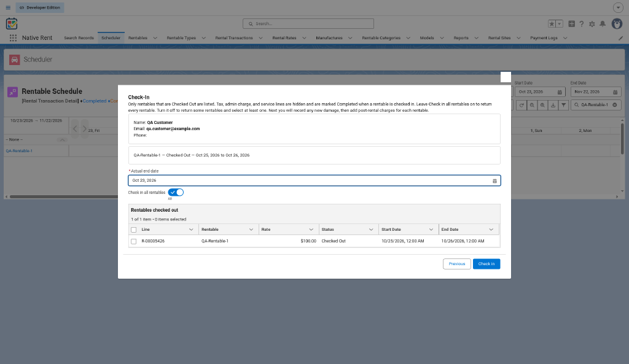Screen dimensions: 629x364
Task: Open the Start Date column menu
Action: tap(431, 230)
